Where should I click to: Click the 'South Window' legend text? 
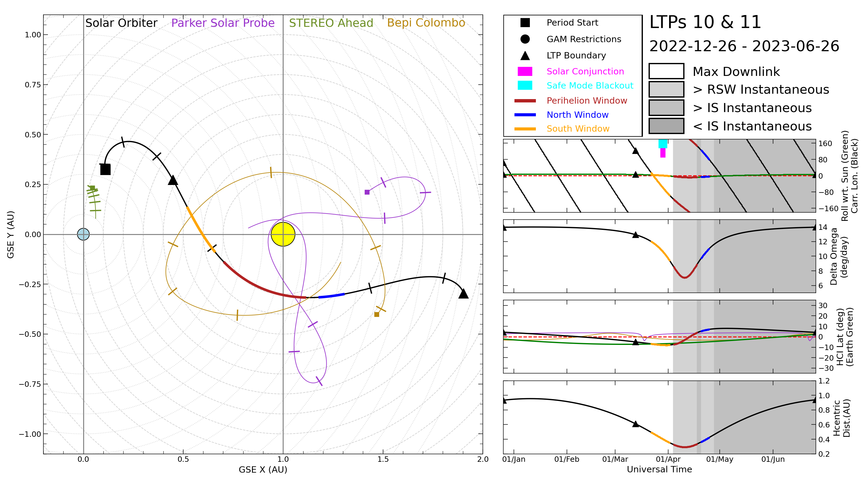(578, 129)
